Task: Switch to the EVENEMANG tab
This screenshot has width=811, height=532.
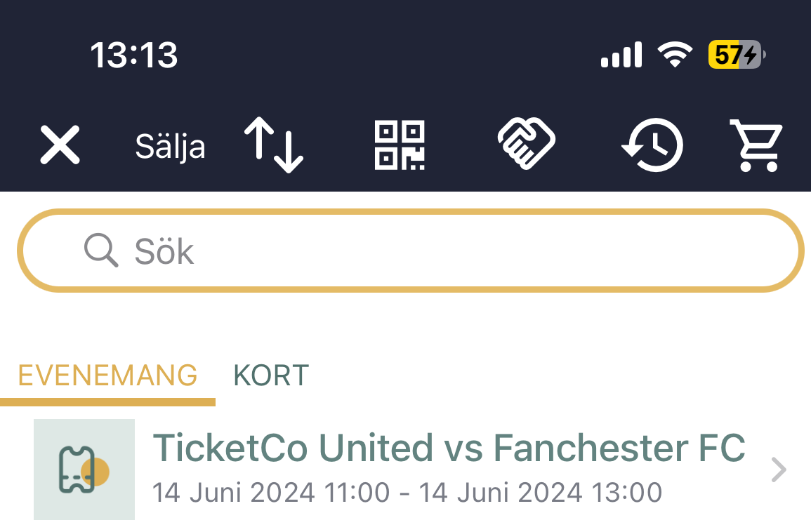Action: (107, 375)
